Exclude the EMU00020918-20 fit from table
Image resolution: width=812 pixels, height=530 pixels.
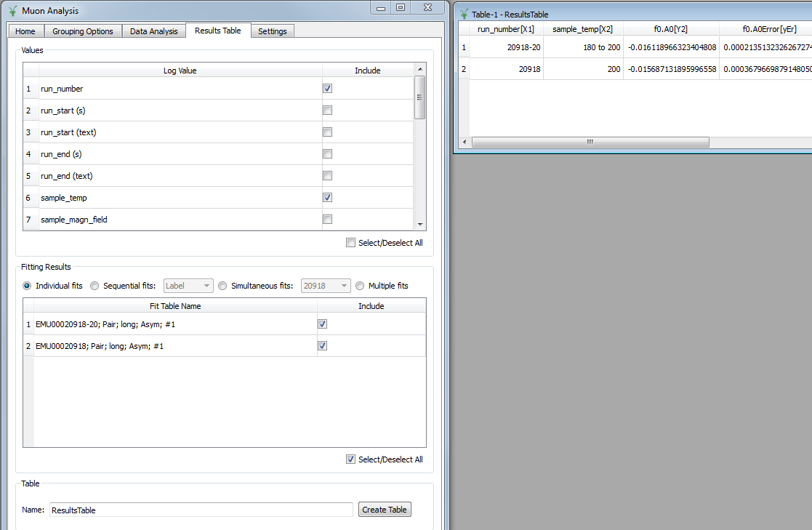[322, 324]
